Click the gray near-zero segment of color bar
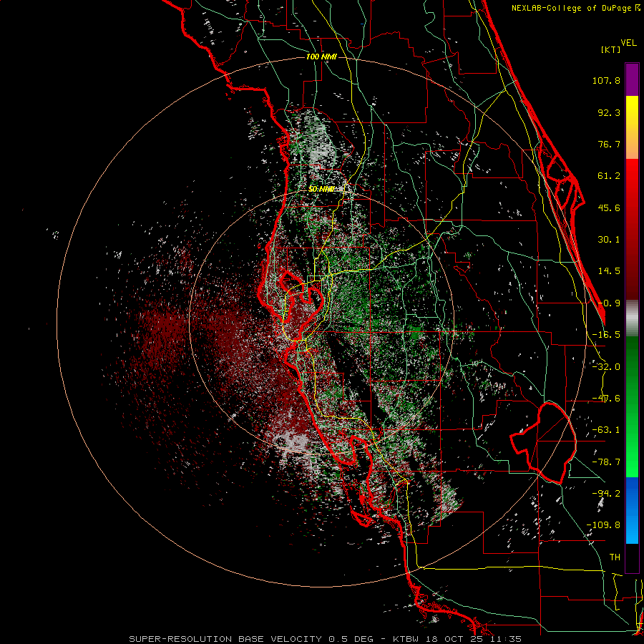This screenshot has width=644, height=644. [x=632, y=318]
